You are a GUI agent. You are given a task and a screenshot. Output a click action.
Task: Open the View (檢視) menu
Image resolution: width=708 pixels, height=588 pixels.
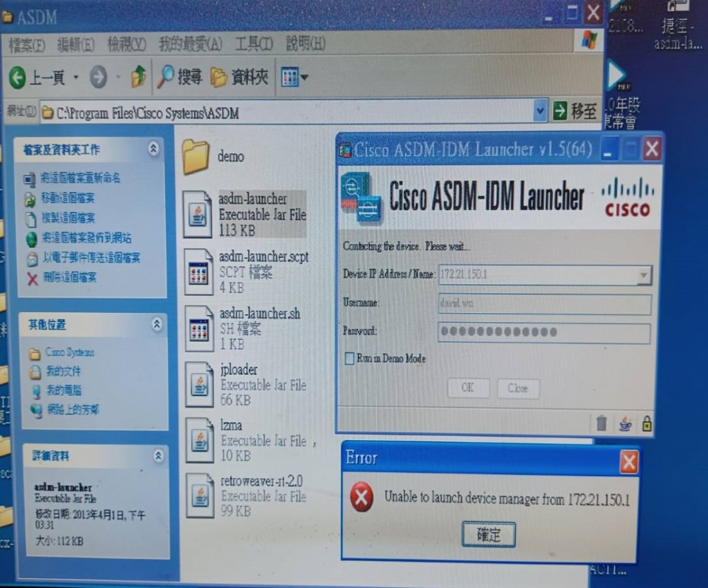point(127,44)
